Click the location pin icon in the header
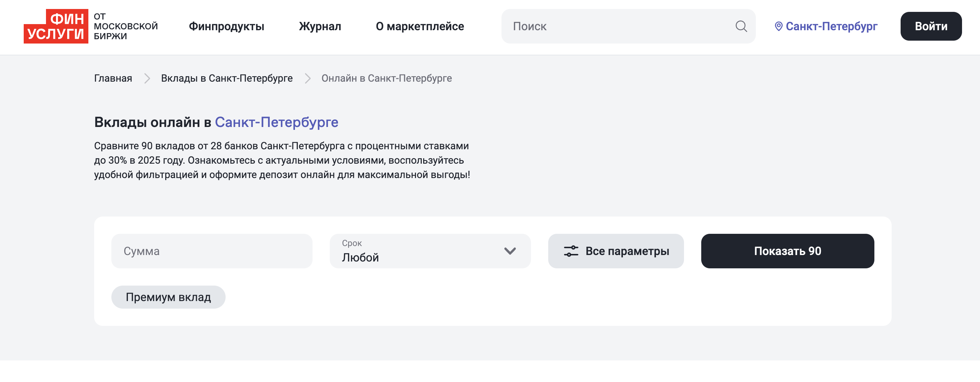Viewport: 980px width, 382px height. [x=778, y=26]
